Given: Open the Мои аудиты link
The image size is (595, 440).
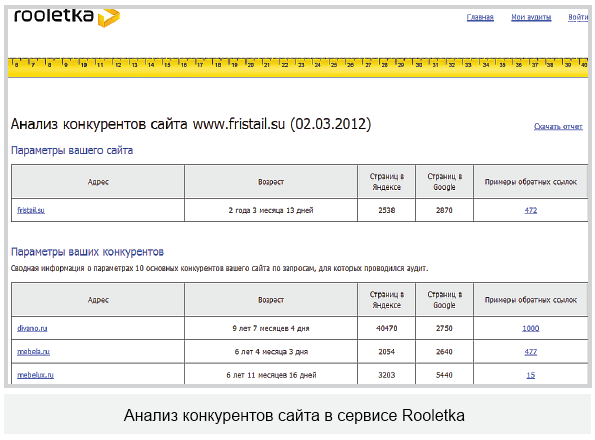Looking at the screenshot, I should [x=531, y=17].
